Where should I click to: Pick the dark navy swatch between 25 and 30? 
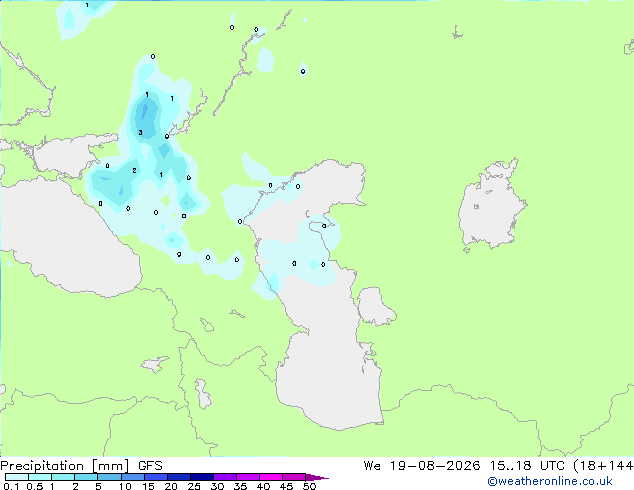click(x=201, y=477)
